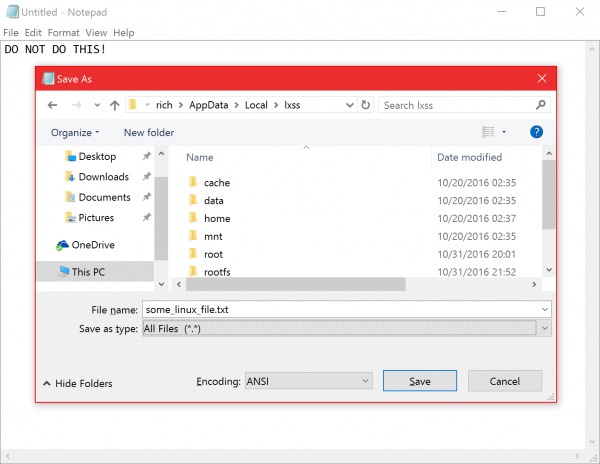
Task: Open the Edit menu in Notepad
Action: [x=34, y=32]
